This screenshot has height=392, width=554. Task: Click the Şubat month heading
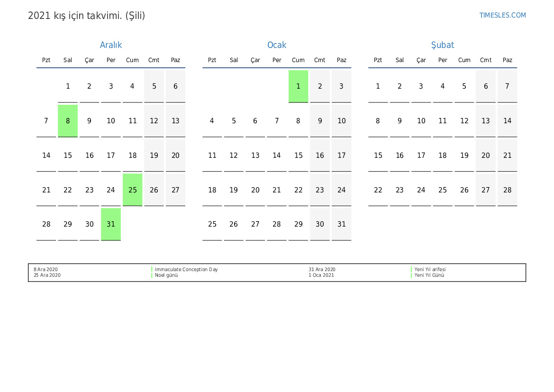[442, 45]
